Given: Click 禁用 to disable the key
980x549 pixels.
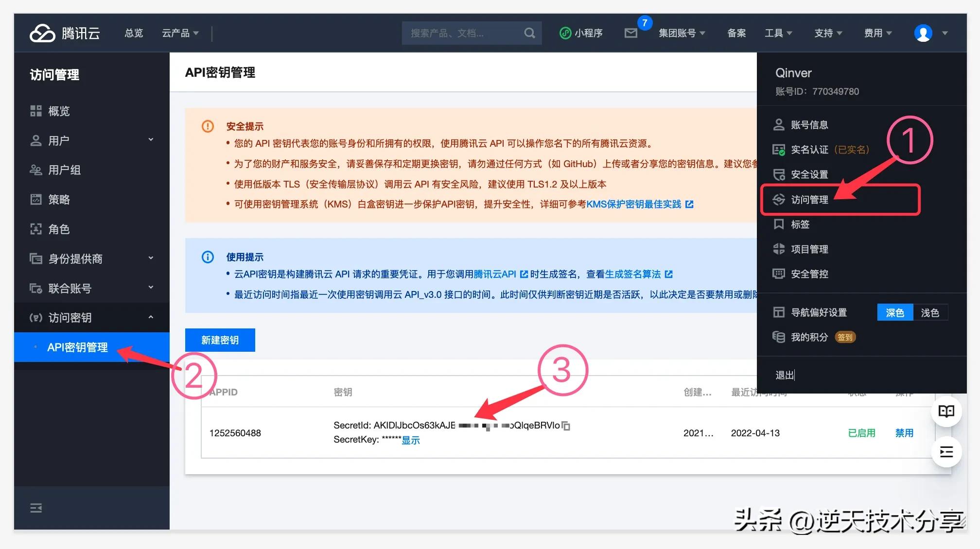Looking at the screenshot, I should tap(904, 433).
